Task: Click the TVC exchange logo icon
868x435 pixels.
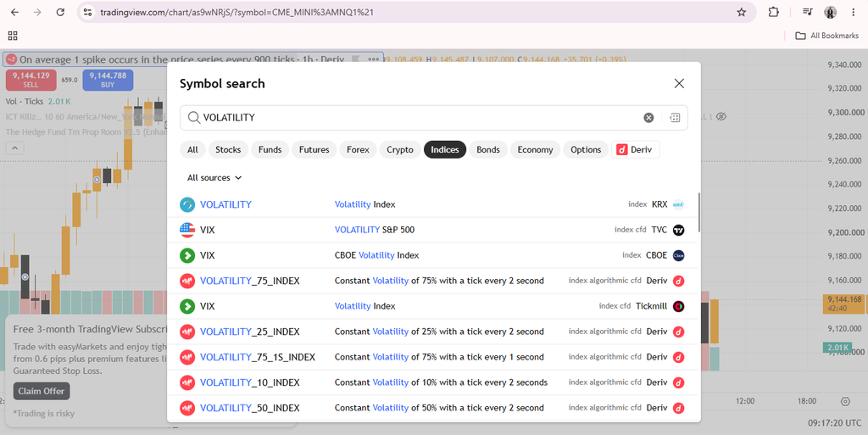Action: point(678,230)
